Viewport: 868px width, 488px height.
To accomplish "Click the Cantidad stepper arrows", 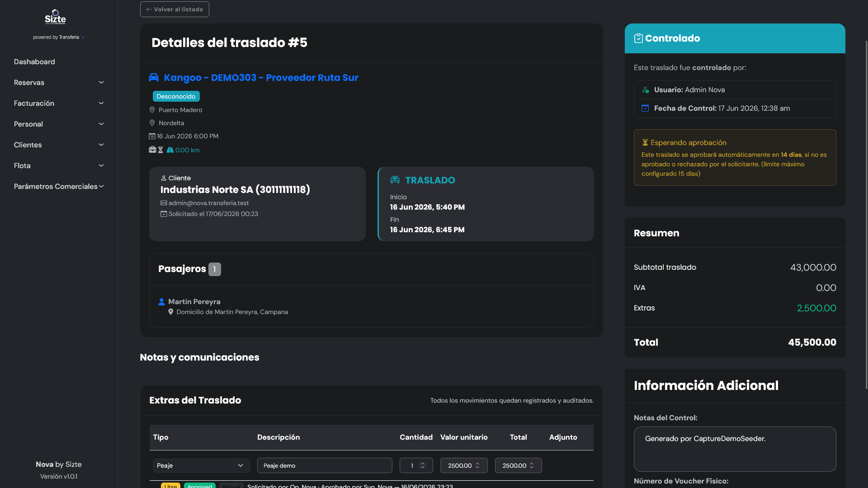I will pyautogui.click(x=423, y=465).
